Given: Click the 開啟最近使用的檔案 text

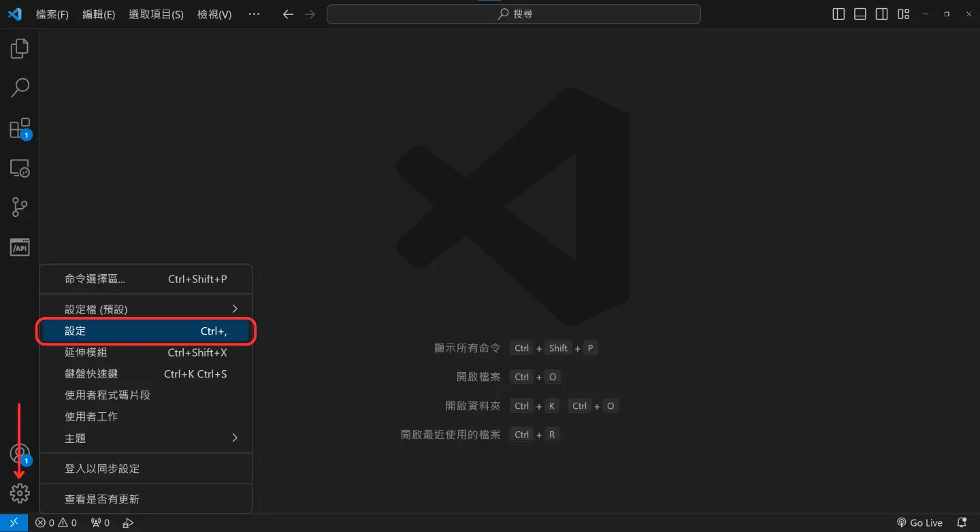Looking at the screenshot, I should point(451,435).
